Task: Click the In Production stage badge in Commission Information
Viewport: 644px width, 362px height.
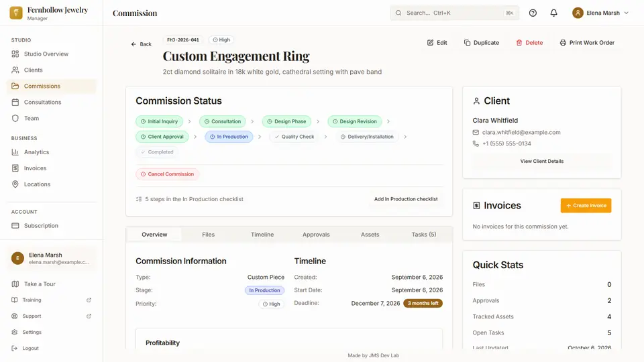Action: click(x=264, y=290)
